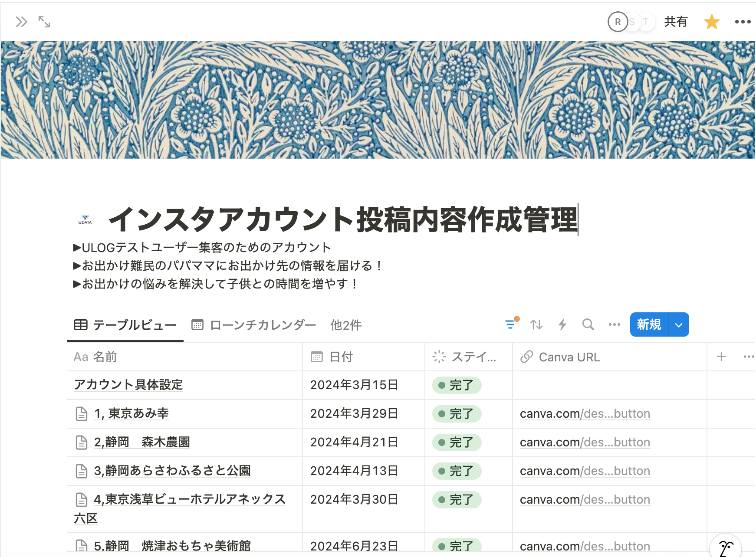Open the filter icon in database toolbar

[511, 324]
